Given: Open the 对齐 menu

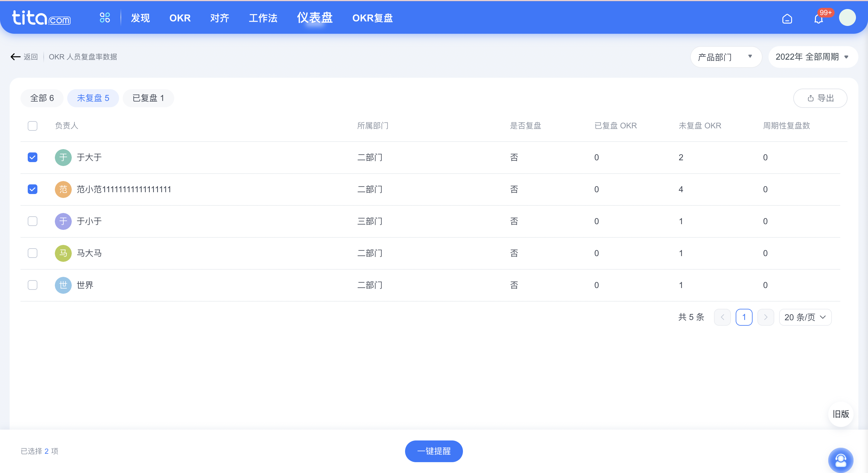Looking at the screenshot, I should (220, 18).
